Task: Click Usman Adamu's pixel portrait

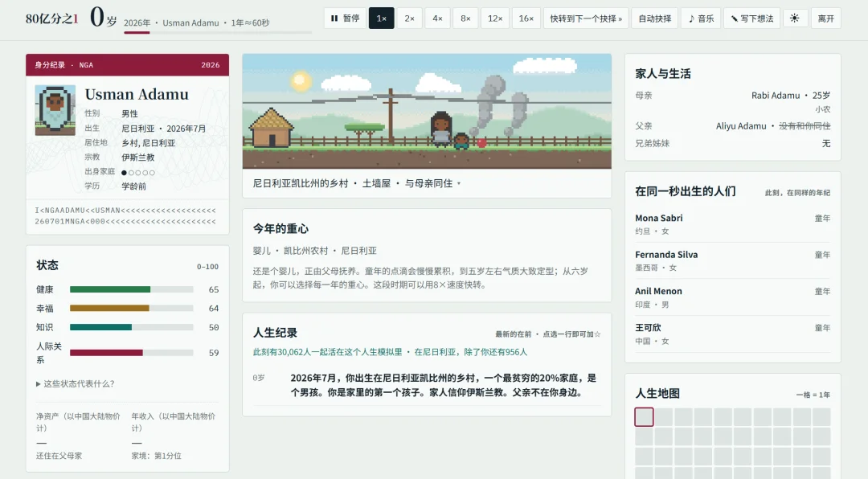Action: click(55, 110)
